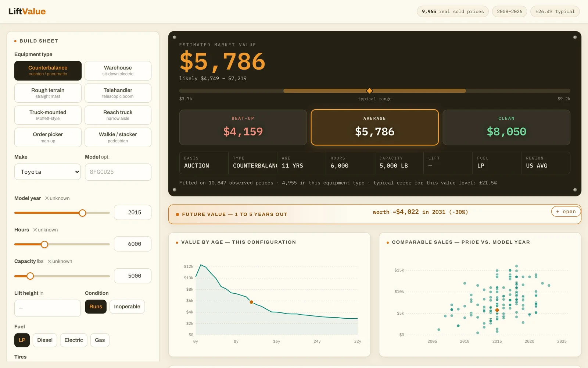588x368 pixels.
Task: Select Reach truck narrow aisle
Action: point(118,115)
